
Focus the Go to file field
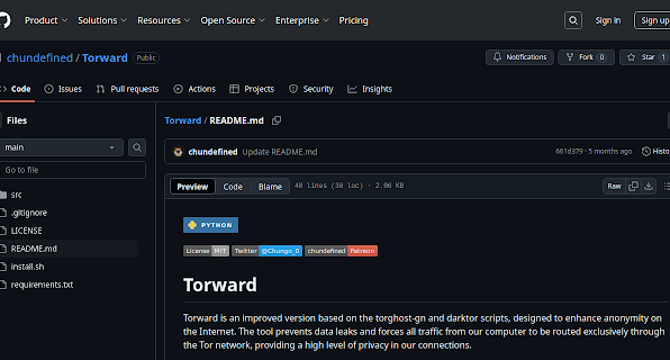click(73, 170)
